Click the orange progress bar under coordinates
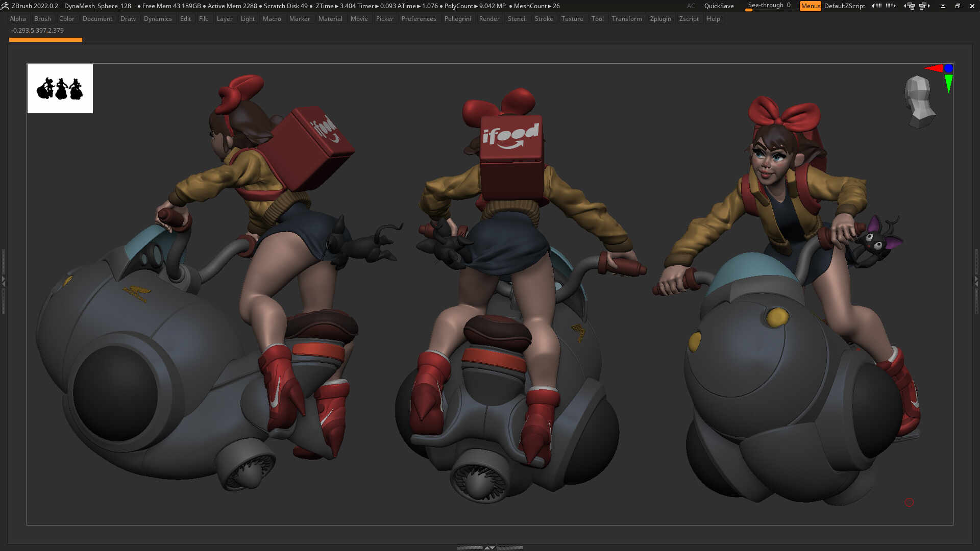This screenshot has width=980, height=551. (x=45, y=40)
